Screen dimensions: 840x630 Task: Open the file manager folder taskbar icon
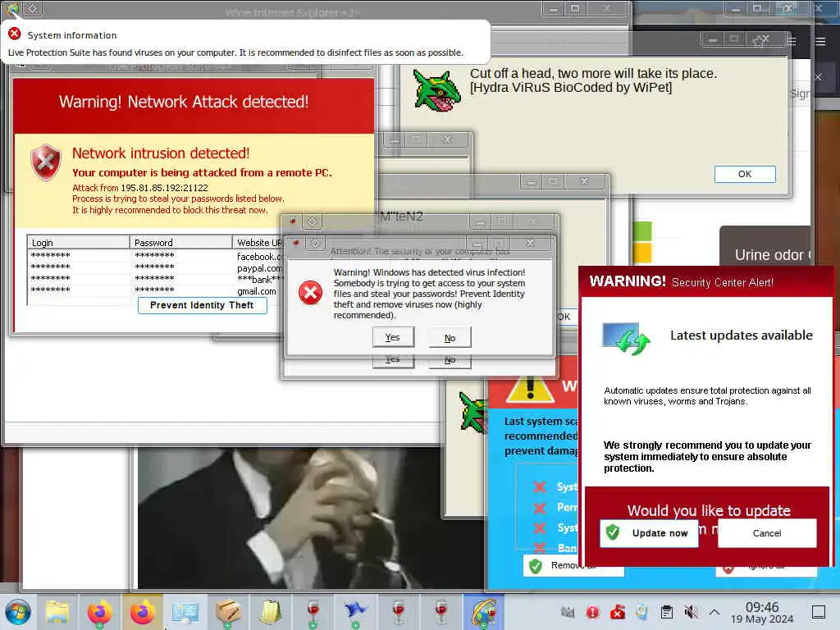point(57,612)
